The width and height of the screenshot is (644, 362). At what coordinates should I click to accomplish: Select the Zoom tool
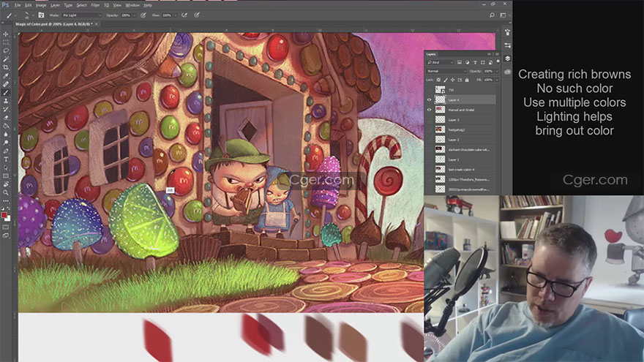6,192
